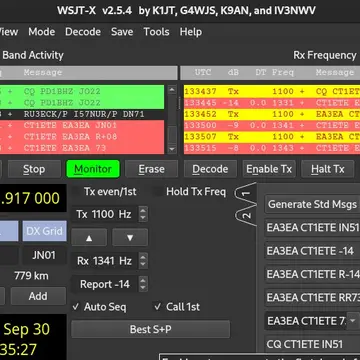Screen dimensions: 360x360
Task: Select Rx Frequency row 133515 -8
Action: [x=272, y=148]
